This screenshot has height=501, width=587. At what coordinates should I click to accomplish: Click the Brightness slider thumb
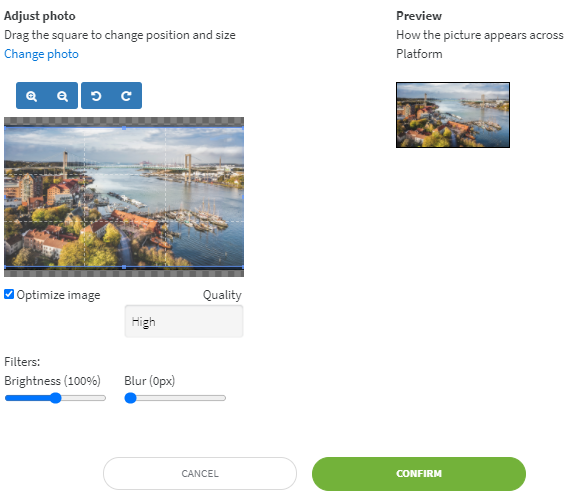click(55, 398)
